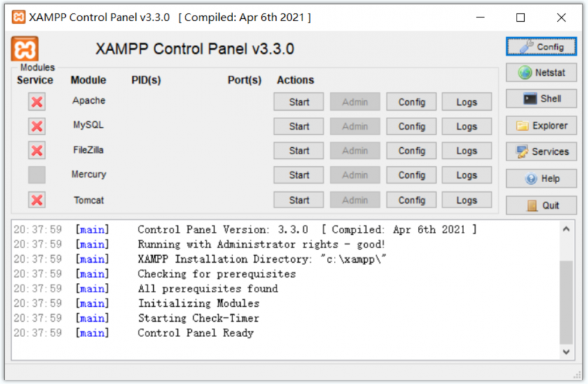View Mercury Logs
588x384 pixels.
click(466, 175)
